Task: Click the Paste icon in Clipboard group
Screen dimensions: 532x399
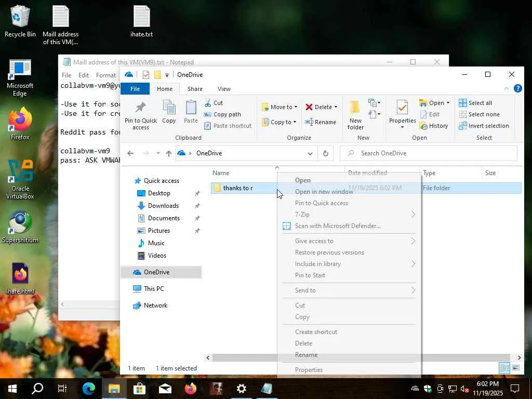Action: [191, 112]
